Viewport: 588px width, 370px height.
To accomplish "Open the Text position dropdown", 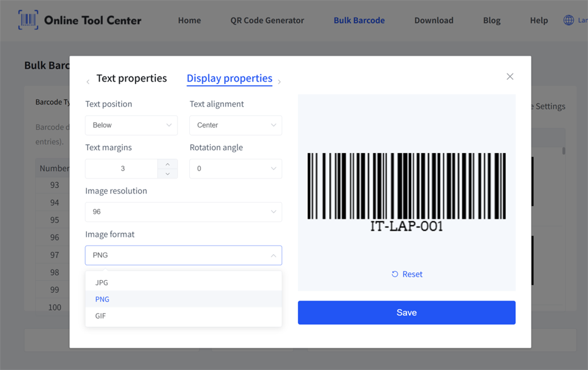I will 131,125.
